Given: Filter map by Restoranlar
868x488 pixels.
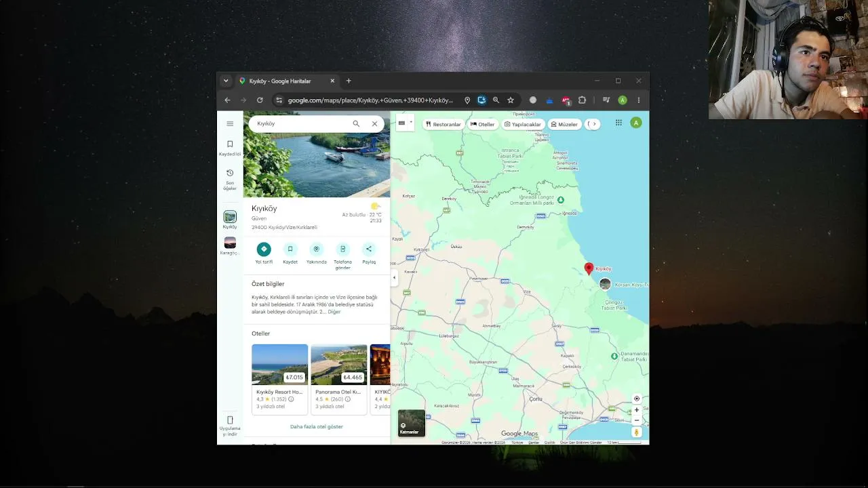Looking at the screenshot, I should point(443,124).
